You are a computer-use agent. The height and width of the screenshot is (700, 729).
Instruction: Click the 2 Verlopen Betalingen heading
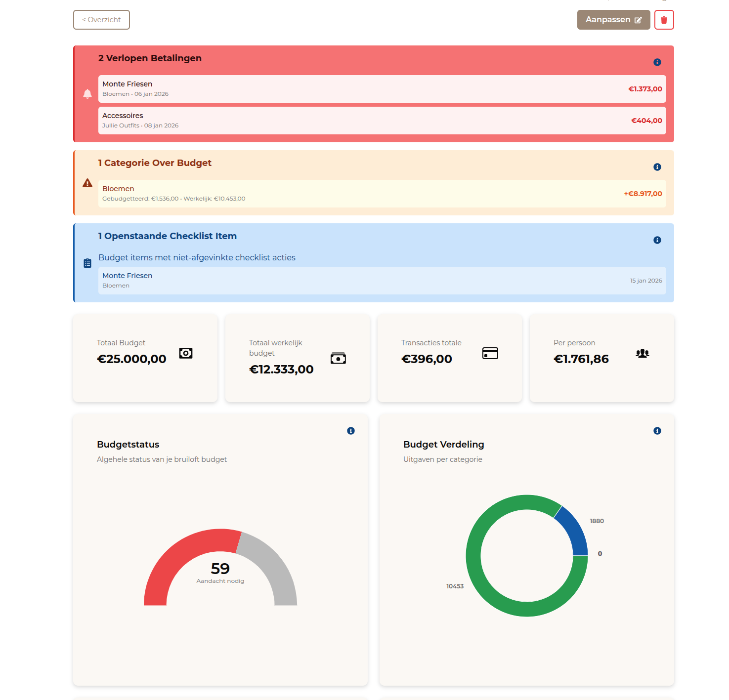point(150,58)
